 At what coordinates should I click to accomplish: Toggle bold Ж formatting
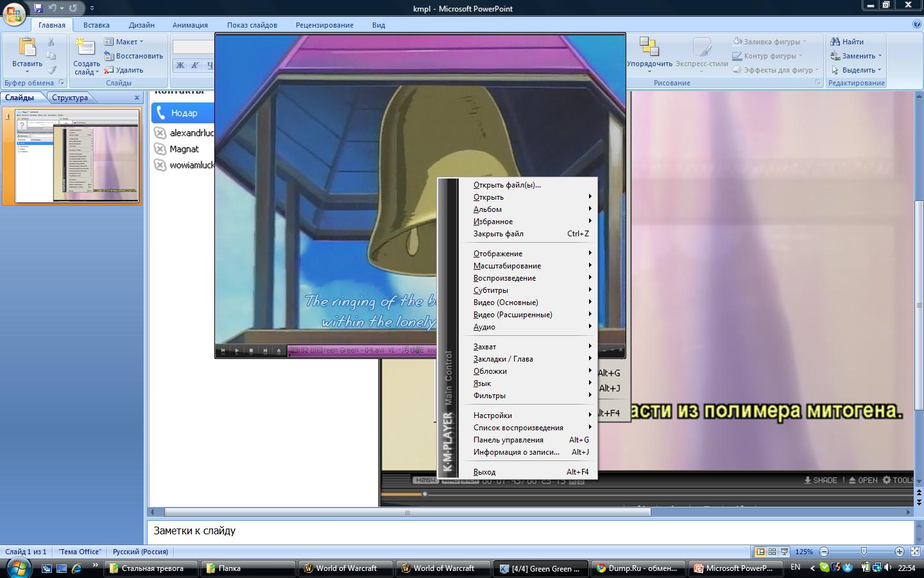coord(180,65)
